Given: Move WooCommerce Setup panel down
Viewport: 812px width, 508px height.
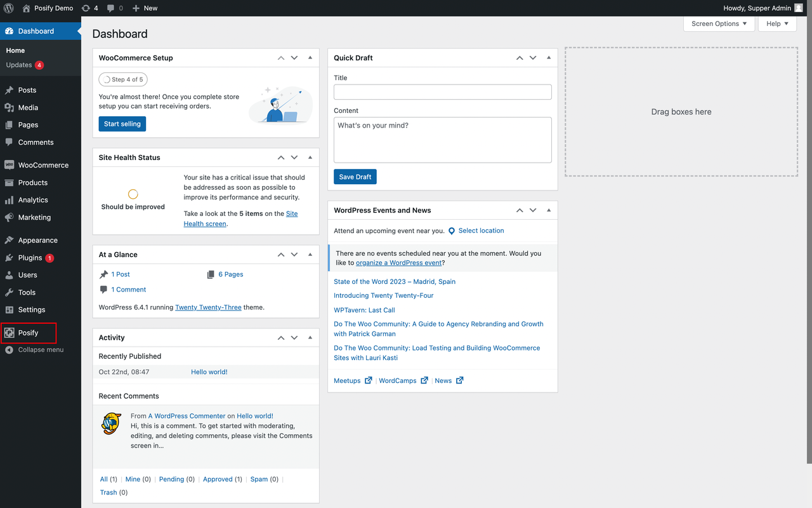Looking at the screenshot, I should tap(294, 58).
